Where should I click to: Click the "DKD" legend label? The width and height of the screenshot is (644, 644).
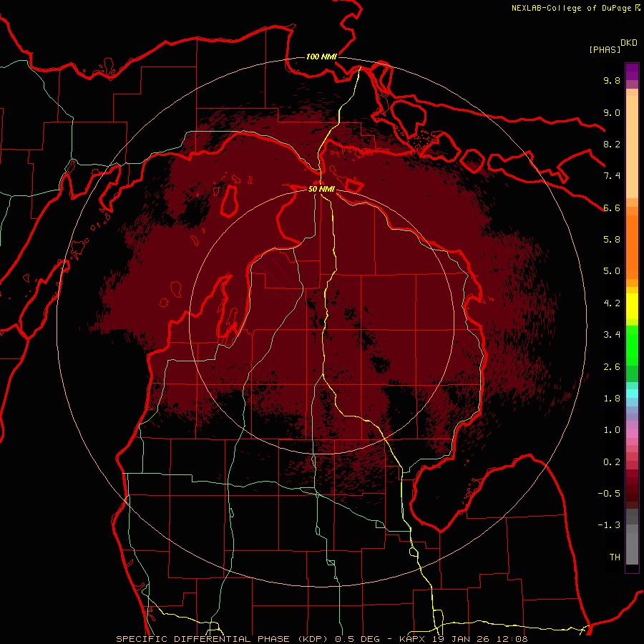629,43
